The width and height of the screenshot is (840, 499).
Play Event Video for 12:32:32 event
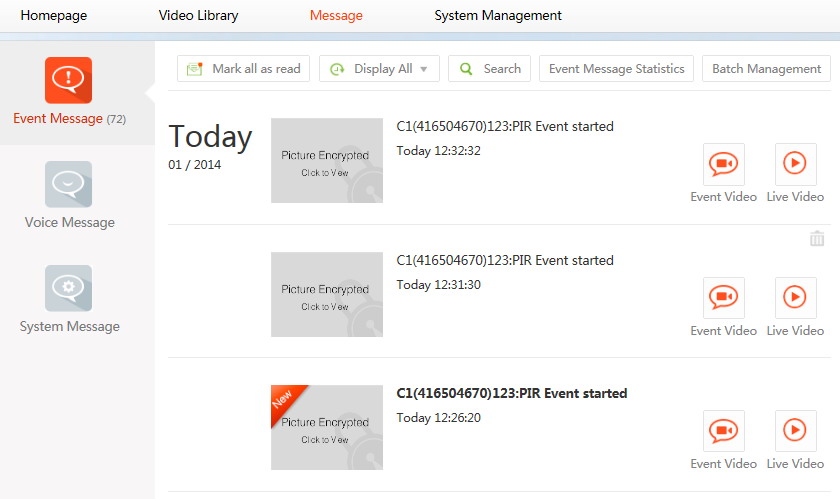pyautogui.click(x=723, y=165)
